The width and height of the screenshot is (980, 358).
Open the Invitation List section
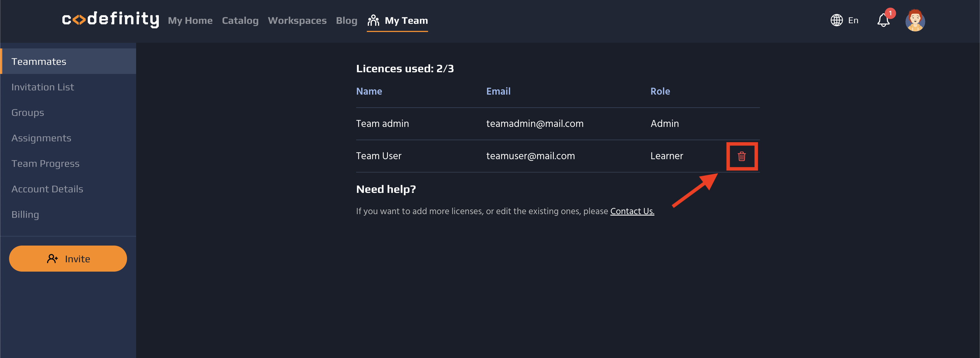pos(43,87)
